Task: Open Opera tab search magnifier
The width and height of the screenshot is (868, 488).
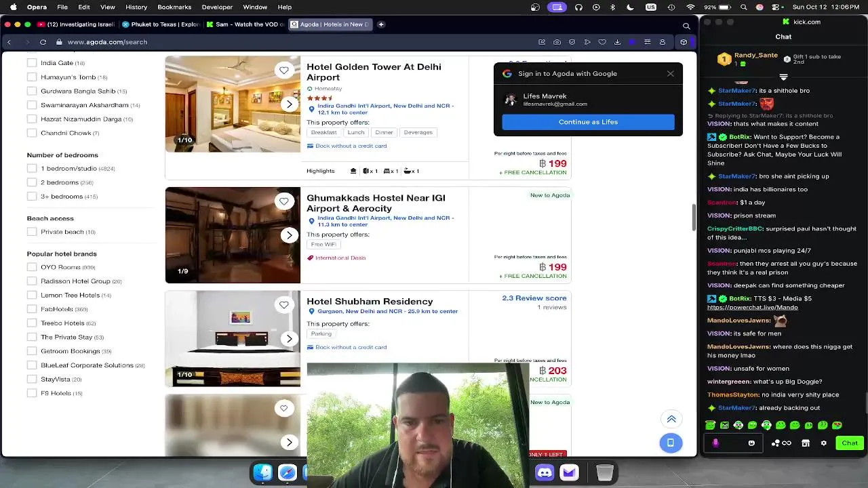Action: click(x=686, y=26)
